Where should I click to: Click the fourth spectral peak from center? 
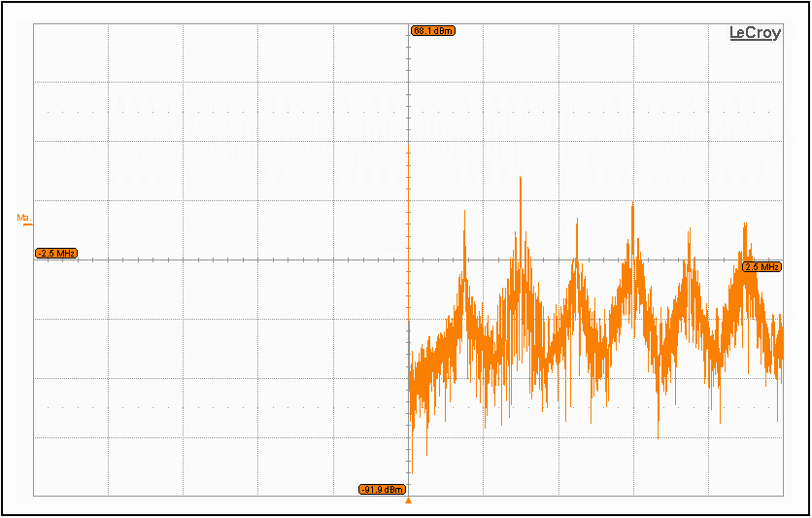632,206
